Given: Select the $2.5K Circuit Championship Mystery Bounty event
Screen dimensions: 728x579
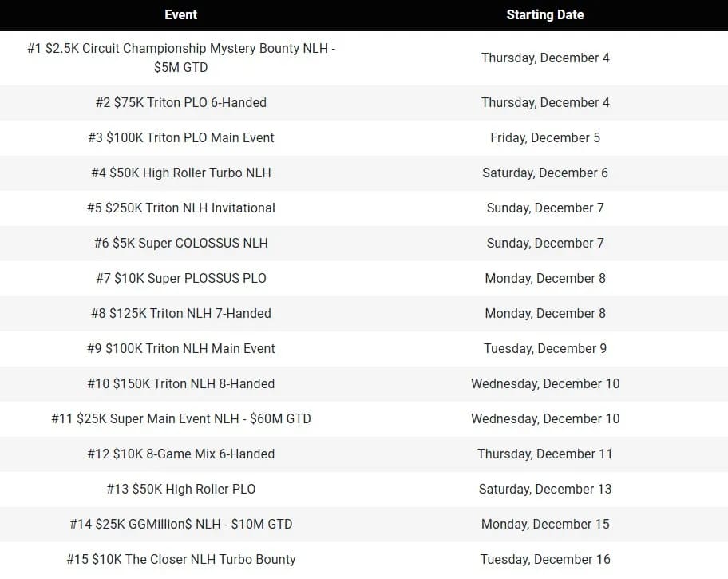Looking at the screenshot, I should click(x=181, y=58).
